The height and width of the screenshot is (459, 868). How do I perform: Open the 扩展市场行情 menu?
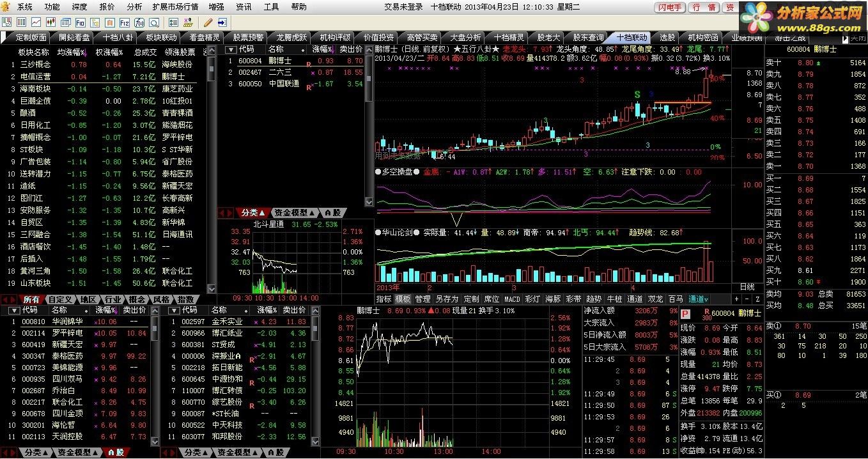coord(175,7)
